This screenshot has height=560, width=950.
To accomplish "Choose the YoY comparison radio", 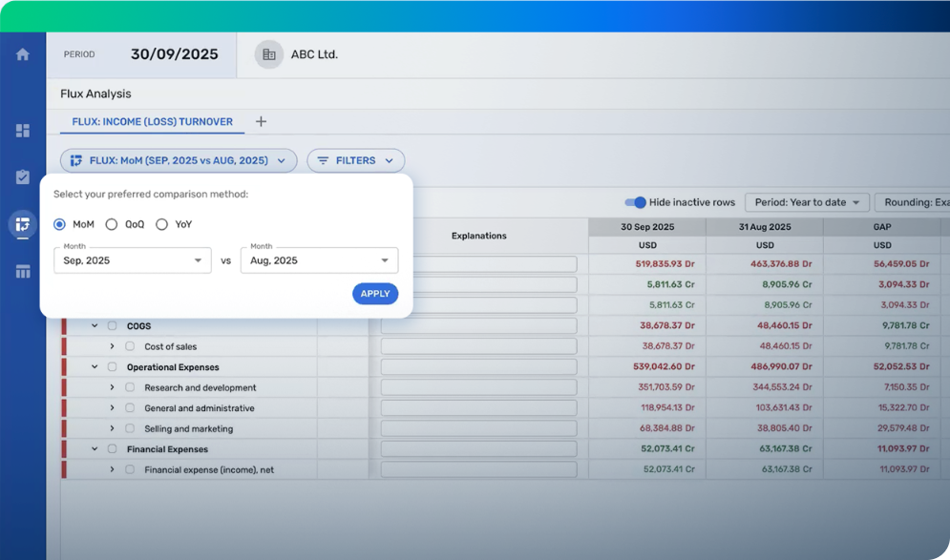I will click(x=161, y=224).
